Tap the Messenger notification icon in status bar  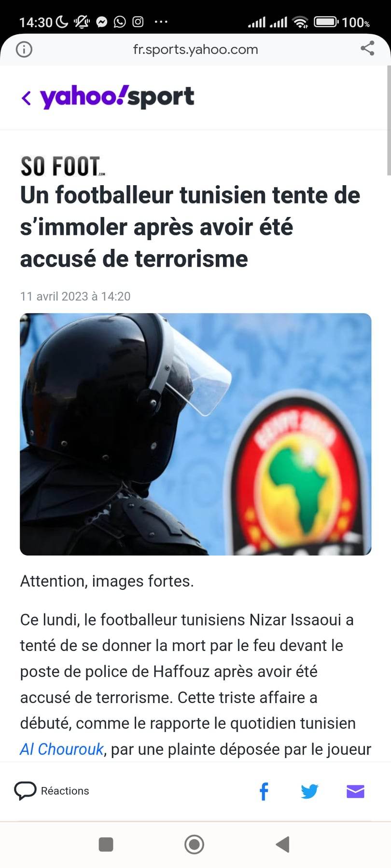[x=102, y=22]
